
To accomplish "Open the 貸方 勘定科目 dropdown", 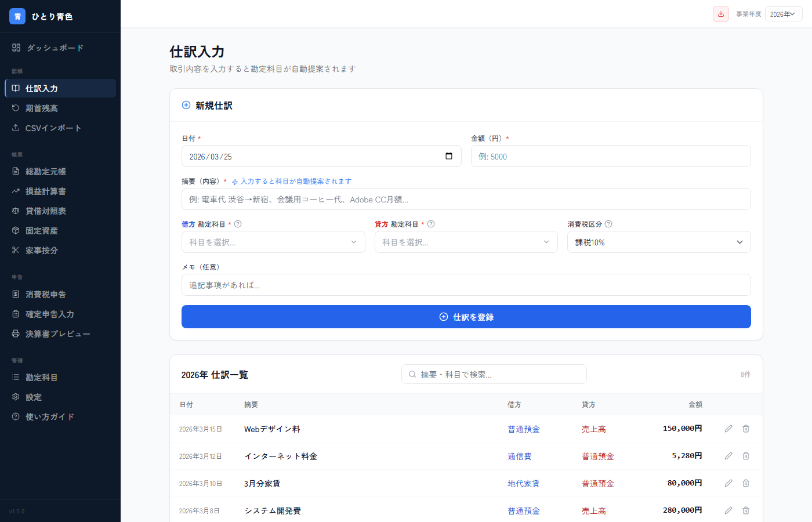I will coord(466,242).
